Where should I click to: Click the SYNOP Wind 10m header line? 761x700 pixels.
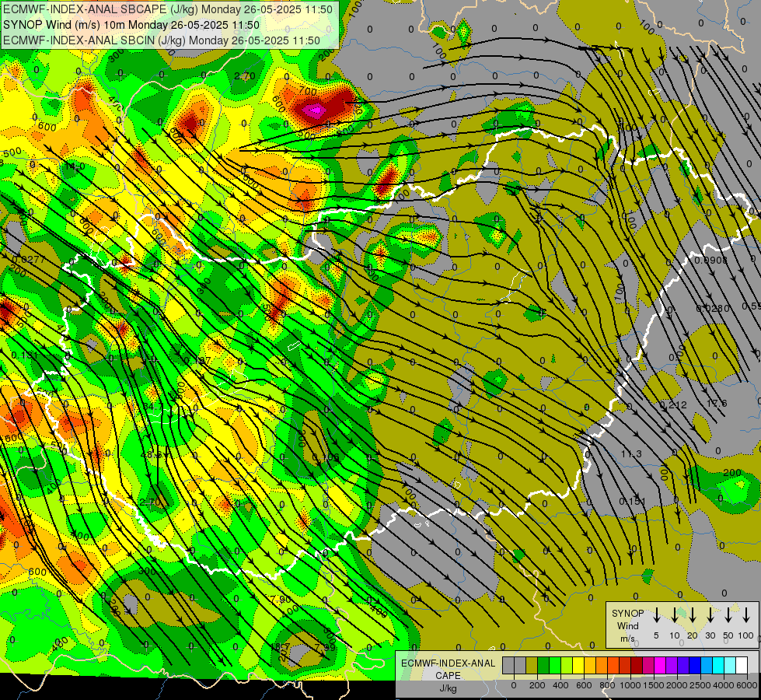click(x=131, y=25)
